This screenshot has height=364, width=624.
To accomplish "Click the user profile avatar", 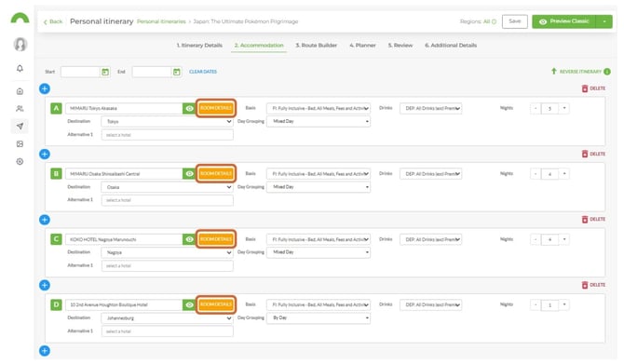I will coord(20,44).
